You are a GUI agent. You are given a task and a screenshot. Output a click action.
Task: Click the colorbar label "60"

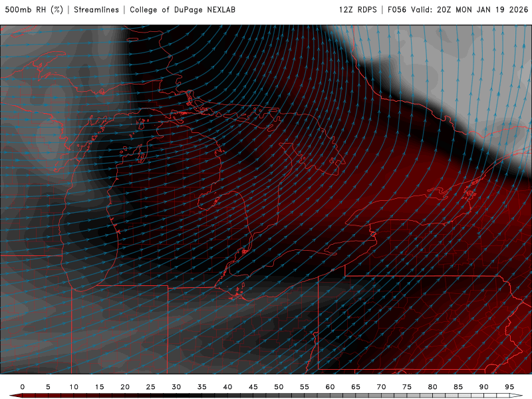(x=330, y=387)
